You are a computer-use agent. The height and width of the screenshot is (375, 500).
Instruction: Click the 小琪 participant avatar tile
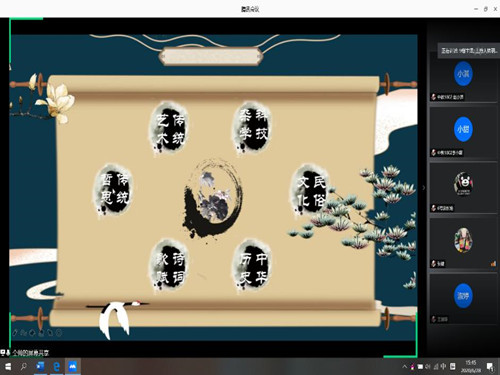pyautogui.click(x=463, y=74)
